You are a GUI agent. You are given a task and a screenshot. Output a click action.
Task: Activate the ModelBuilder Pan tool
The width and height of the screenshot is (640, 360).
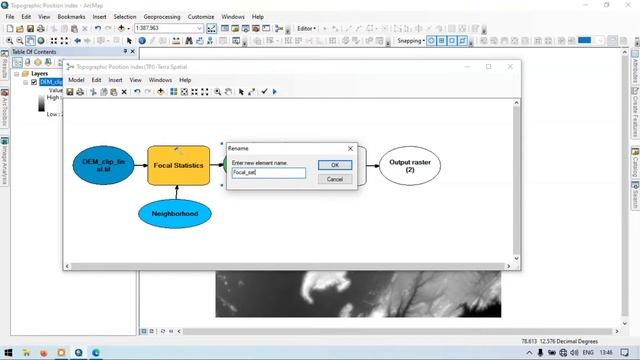(x=228, y=92)
